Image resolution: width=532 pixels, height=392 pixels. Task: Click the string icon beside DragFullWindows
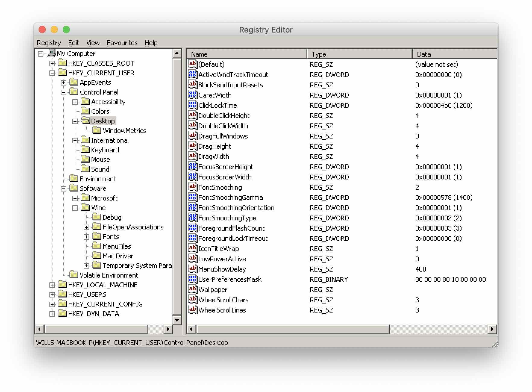pos(193,135)
